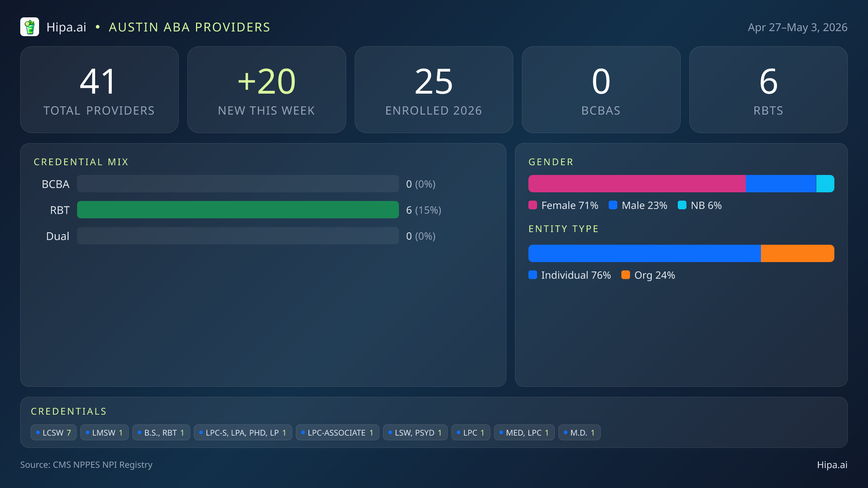This screenshot has width=868, height=488.
Task: Open the 41 Total Providers card
Action: (99, 90)
